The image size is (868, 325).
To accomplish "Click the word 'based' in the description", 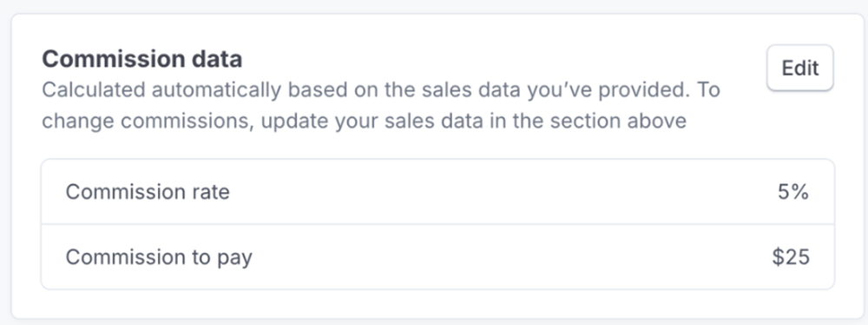I will (316, 90).
